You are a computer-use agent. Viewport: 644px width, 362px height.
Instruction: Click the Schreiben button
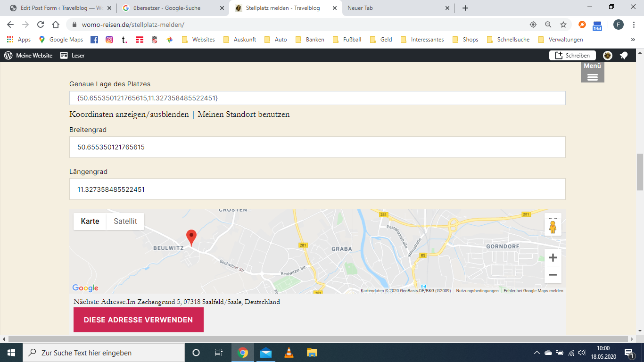[572, 56]
